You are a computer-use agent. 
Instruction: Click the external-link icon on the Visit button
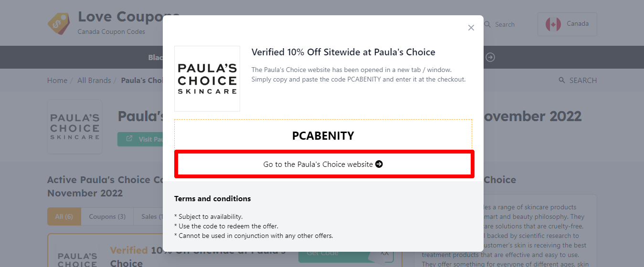click(129, 139)
